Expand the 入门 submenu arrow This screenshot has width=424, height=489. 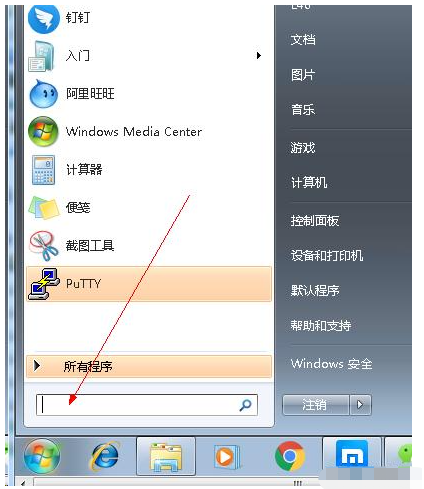259,55
